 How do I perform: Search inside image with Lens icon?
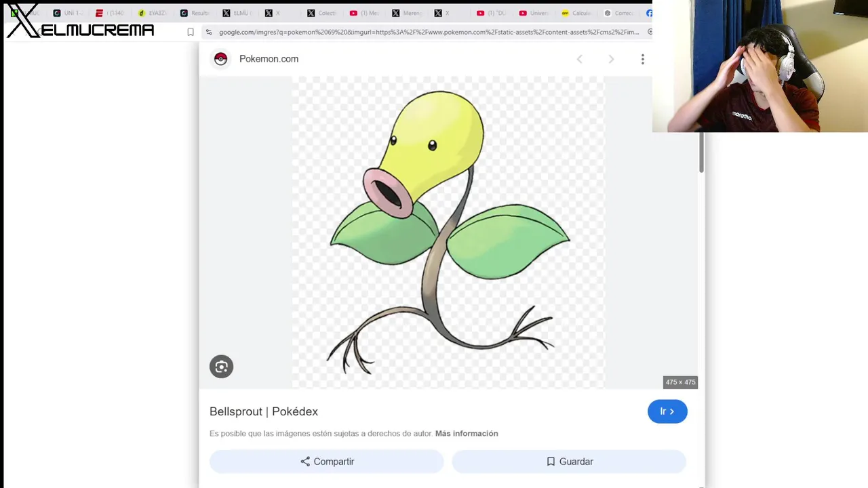tap(221, 367)
